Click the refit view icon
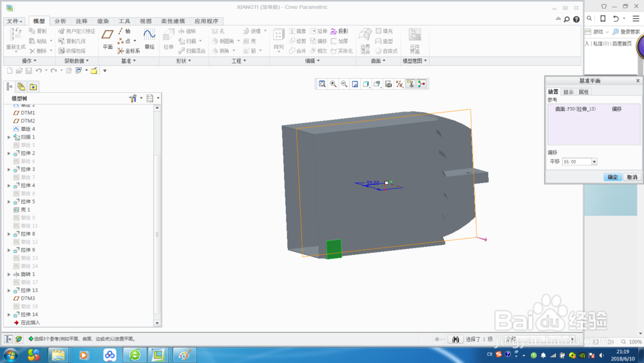The width and height of the screenshot is (644, 363). click(x=323, y=84)
